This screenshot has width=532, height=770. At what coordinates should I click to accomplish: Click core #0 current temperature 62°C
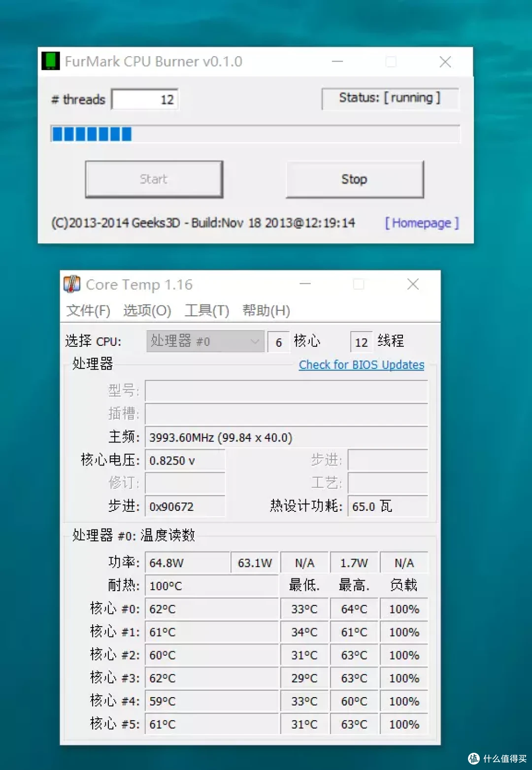pyautogui.click(x=212, y=609)
